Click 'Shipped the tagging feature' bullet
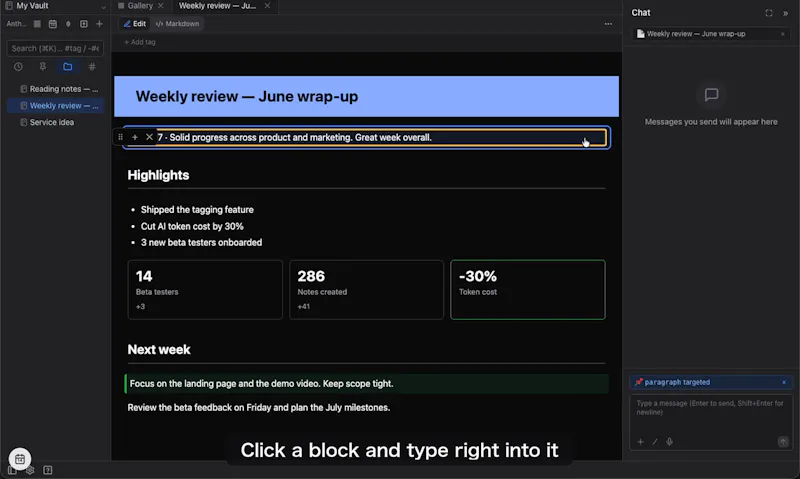 (197, 210)
